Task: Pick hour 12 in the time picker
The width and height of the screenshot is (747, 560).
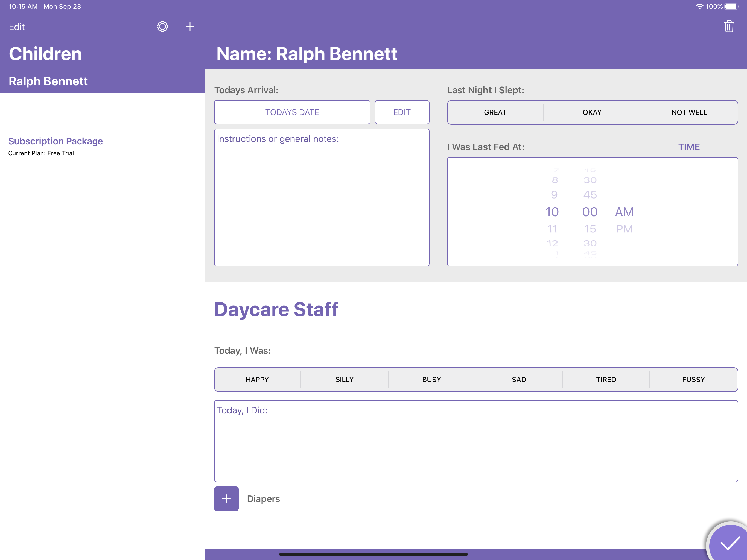Action: (552, 243)
